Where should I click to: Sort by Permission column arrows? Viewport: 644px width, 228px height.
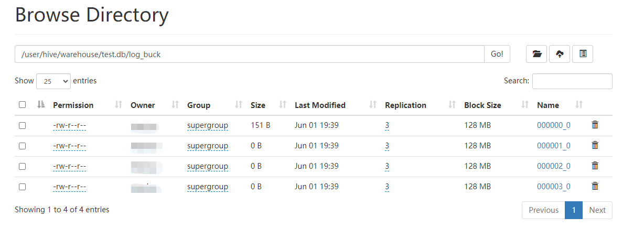click(118, 105)
